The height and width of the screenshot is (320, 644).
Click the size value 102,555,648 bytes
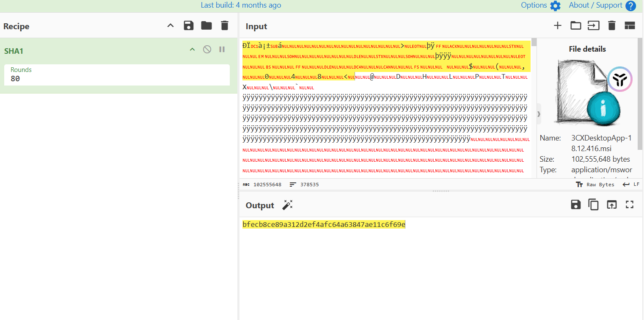(x=600, y=159)
